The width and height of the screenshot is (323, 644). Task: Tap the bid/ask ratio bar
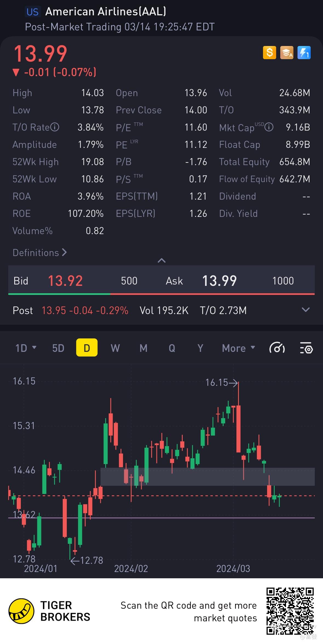click(x=161, y=294)
